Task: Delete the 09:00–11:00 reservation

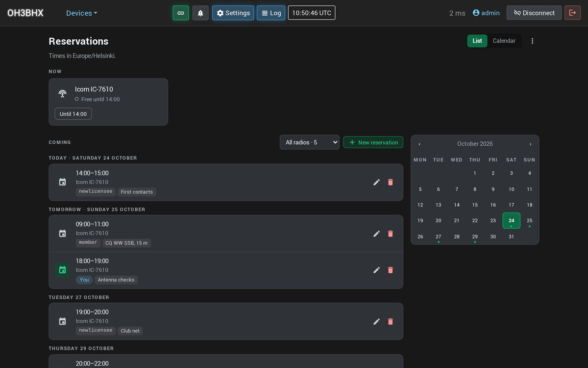Action: (x=391, y=234)
